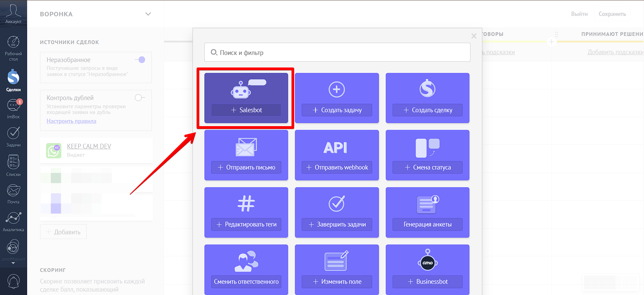Click the envelope icon above Отправить письмо

point(246,147)
